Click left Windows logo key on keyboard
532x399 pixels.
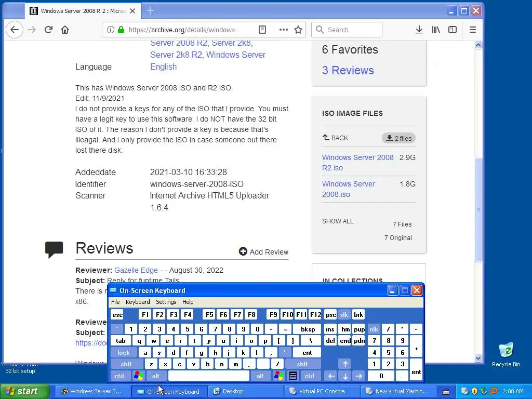coord(138,376)
